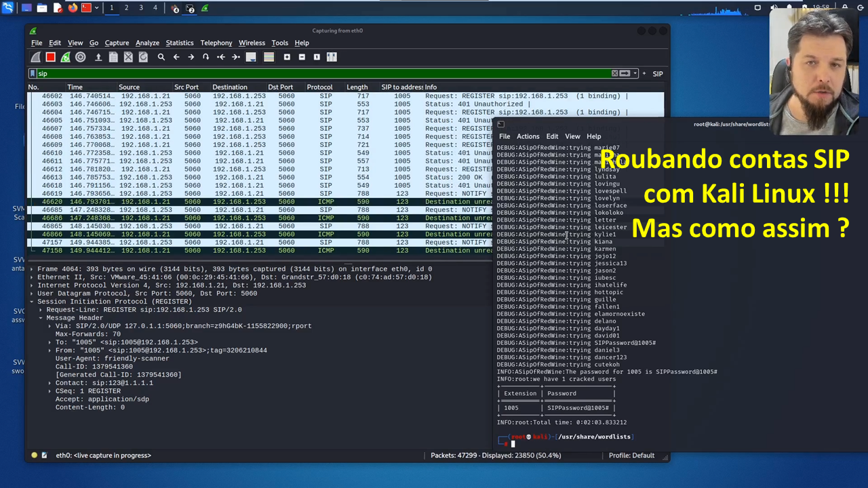
Task: Reload the capture file icon
Action: (x=143, y=57)
